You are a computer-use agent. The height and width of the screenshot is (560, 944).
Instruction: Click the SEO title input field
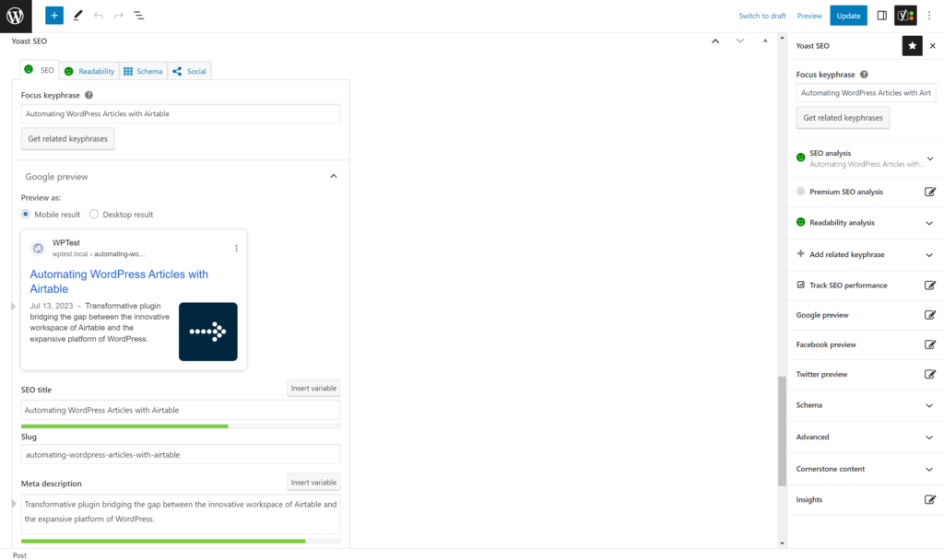181,410
